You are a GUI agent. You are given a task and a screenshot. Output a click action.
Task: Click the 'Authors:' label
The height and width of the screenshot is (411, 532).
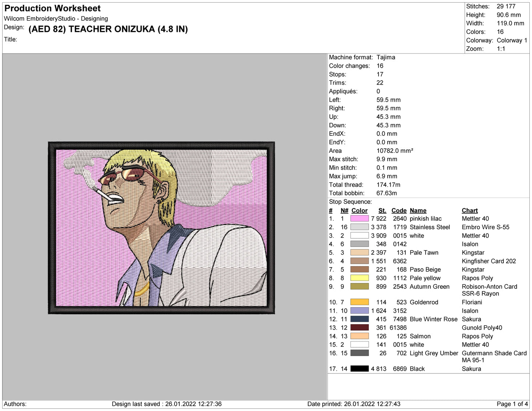[15, 404]
